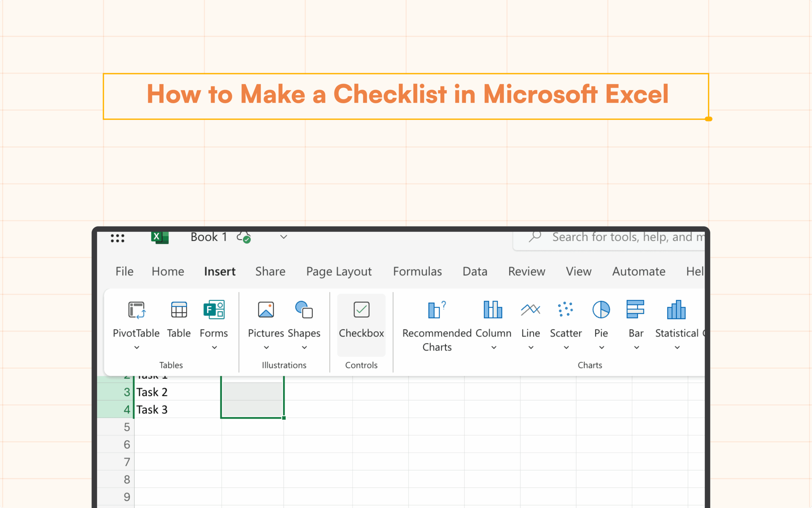The width and height of the screenshot is (812, 508).
Task: Open Recommended Charts
Action: tap(437, 326)
